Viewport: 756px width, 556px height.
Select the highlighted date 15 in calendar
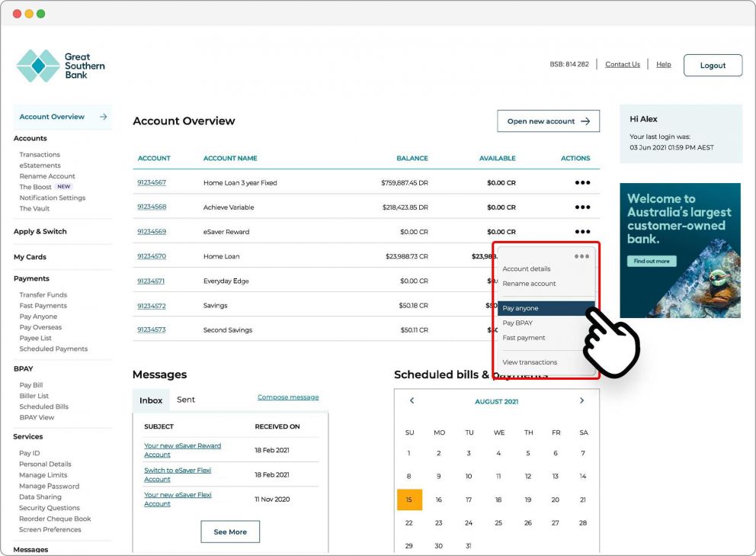[409, 500]
